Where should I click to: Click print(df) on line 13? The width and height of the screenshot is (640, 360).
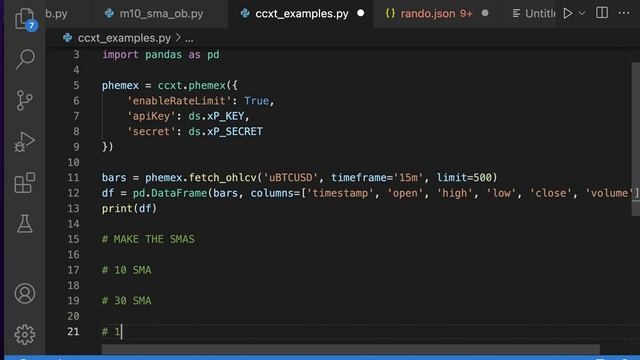tap(129, 209)
